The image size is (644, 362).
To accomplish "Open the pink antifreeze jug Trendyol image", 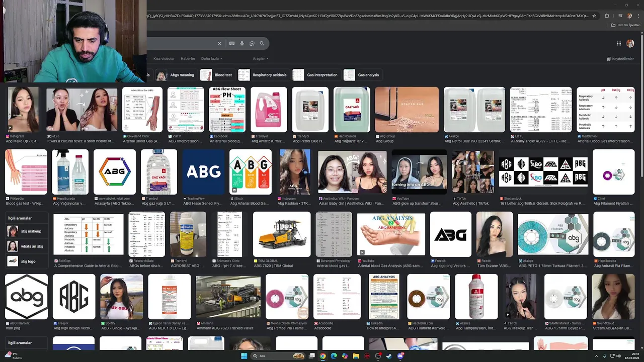I will point(269,110).
